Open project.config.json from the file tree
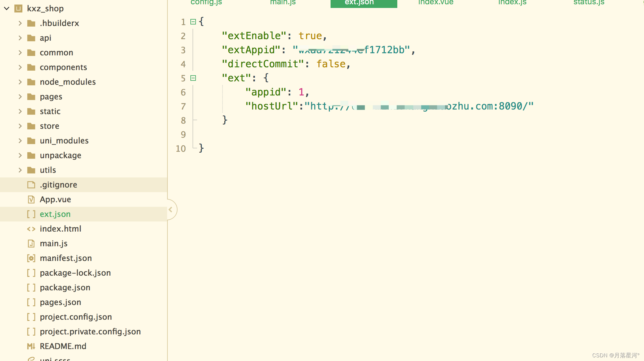 (x=76, y=317)
